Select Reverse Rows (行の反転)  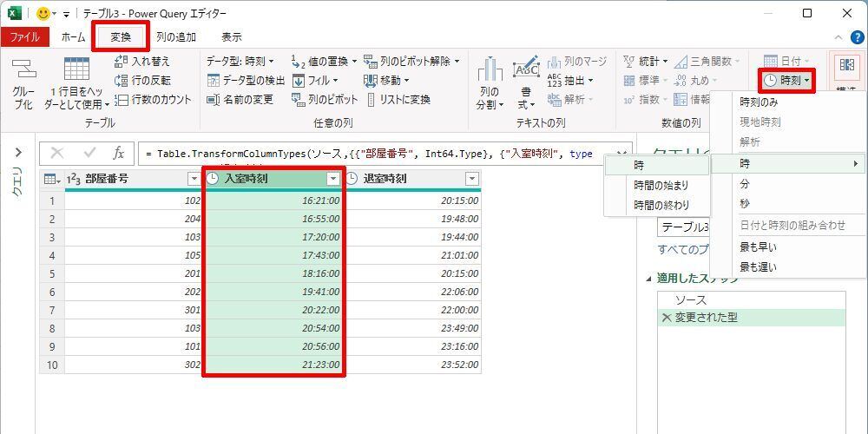click(x=143, y=81)
